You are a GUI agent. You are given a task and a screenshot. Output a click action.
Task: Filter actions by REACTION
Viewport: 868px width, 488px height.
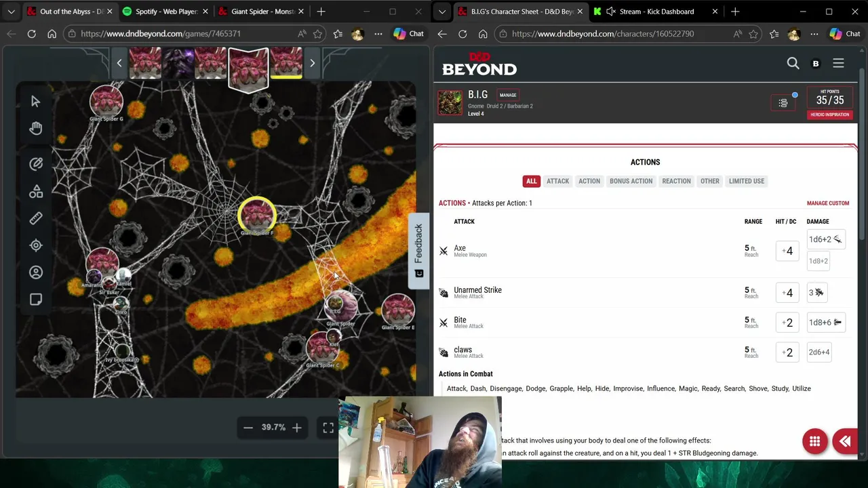676,181
